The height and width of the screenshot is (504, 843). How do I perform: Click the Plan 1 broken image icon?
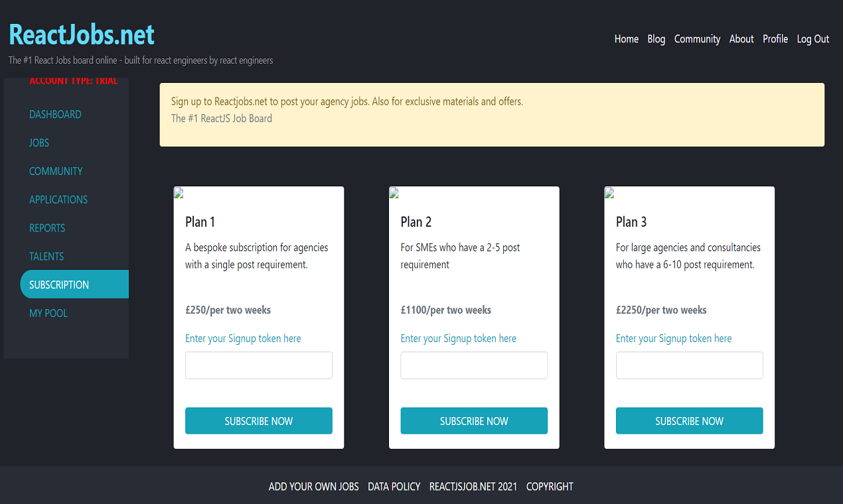(179, 193)
